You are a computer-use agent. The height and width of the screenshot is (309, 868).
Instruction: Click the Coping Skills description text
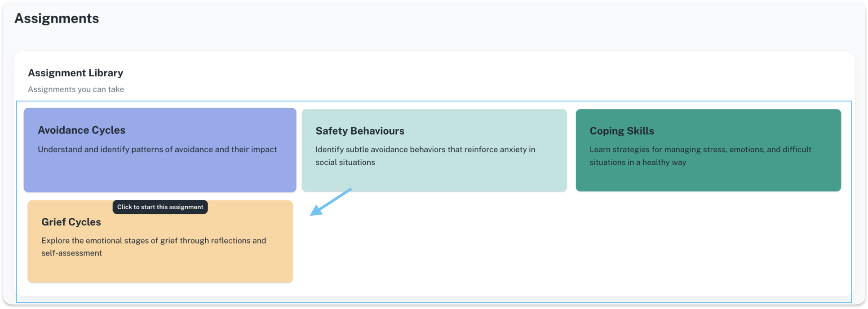[x=700, y=155]
